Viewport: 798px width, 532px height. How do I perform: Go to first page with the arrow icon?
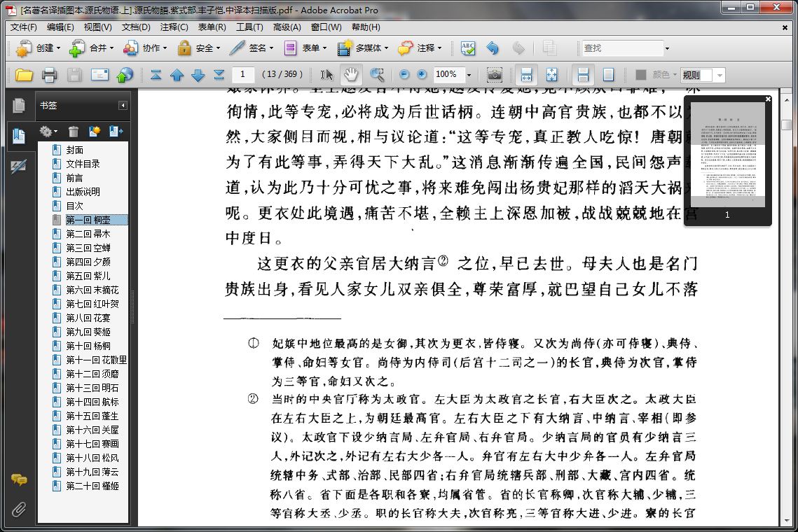pos(156,76)
